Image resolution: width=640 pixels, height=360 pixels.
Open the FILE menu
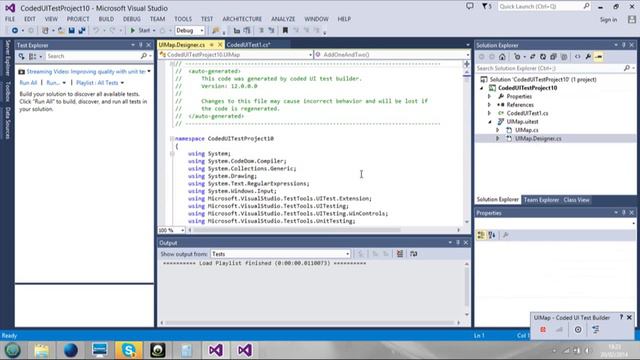10,19
